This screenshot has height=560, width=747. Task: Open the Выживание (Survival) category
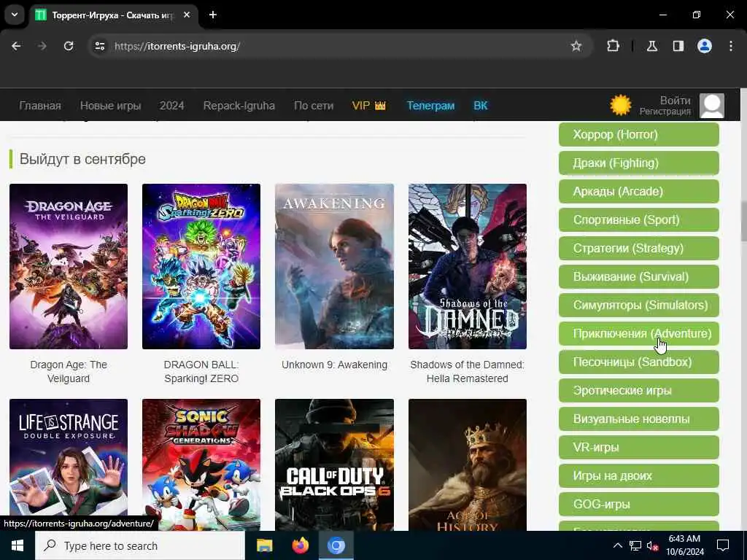click(x=638, y=276)
